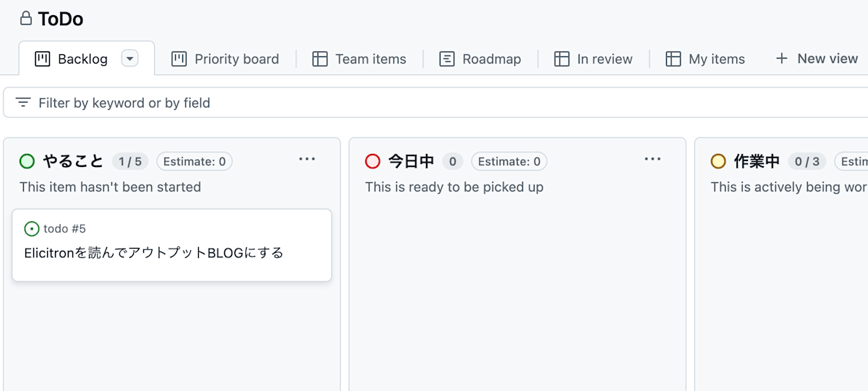Image resolution: width=868 pixels, height=391 pixels.
Task: Click the yellow circle of 作業中 column
Action: click(x=718, y=161)
